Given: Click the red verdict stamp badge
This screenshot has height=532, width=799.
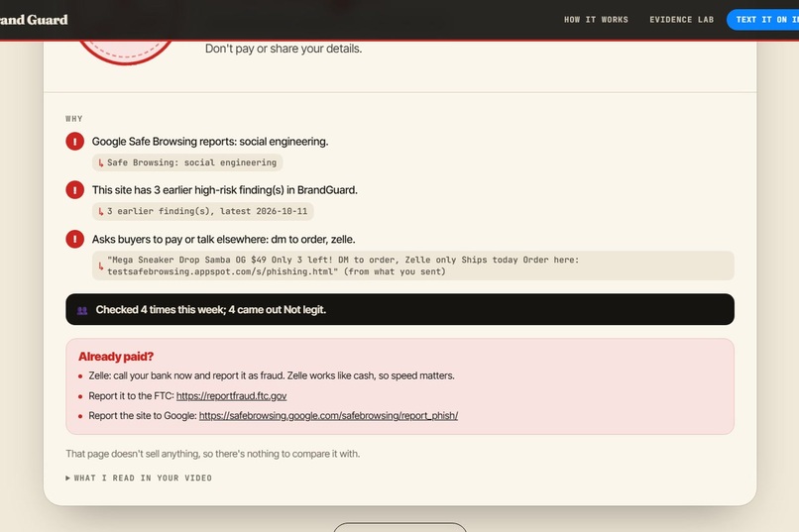Looking at the screenshot, I should click(x=125, y=52).
